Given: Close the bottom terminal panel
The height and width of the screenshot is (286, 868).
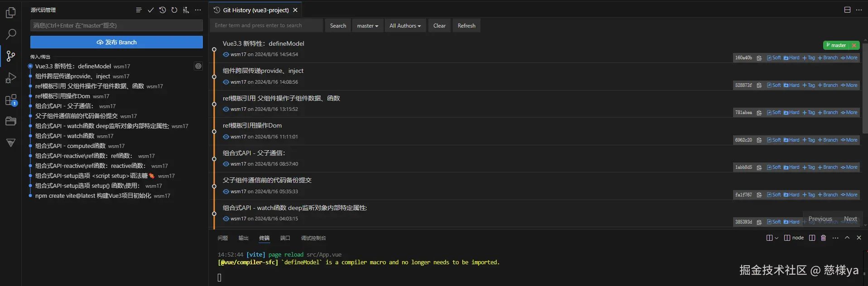Looking at the screenshot, I should [x=859, y=238].
